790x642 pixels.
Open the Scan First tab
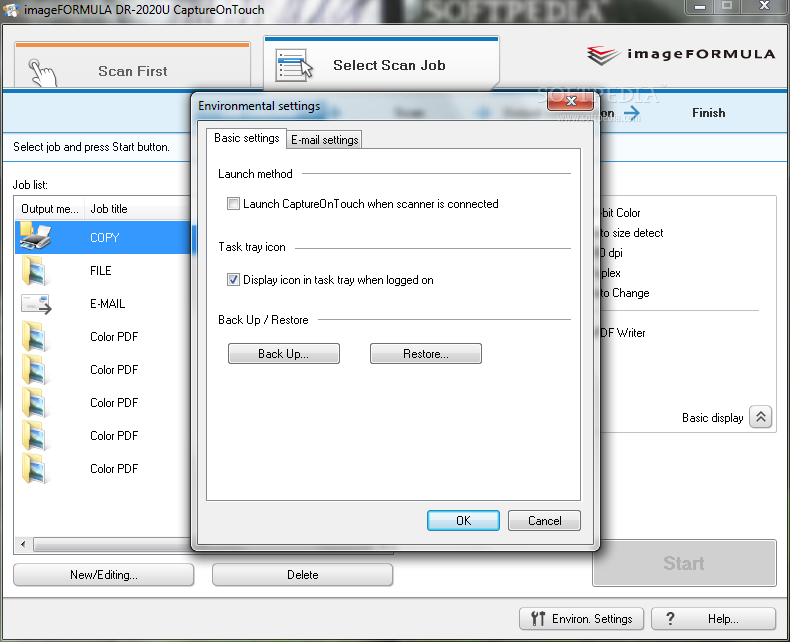pyautogui.click(x=133, y=65)
